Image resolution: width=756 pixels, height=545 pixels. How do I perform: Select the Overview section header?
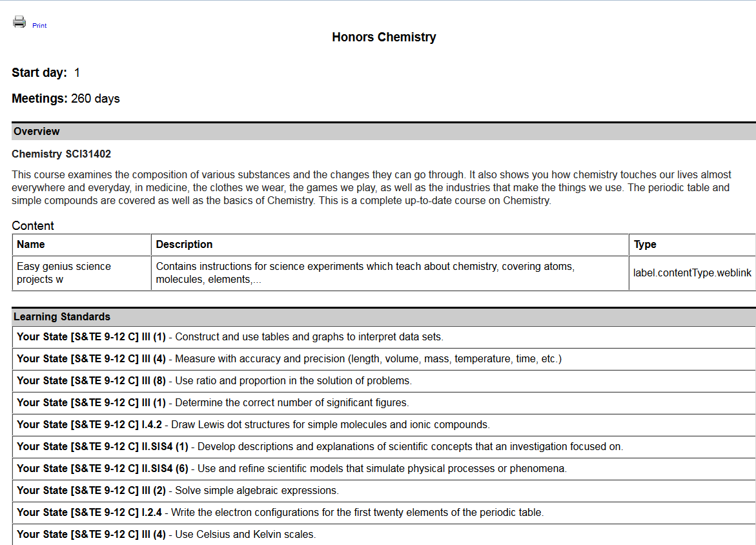point(37,132)
